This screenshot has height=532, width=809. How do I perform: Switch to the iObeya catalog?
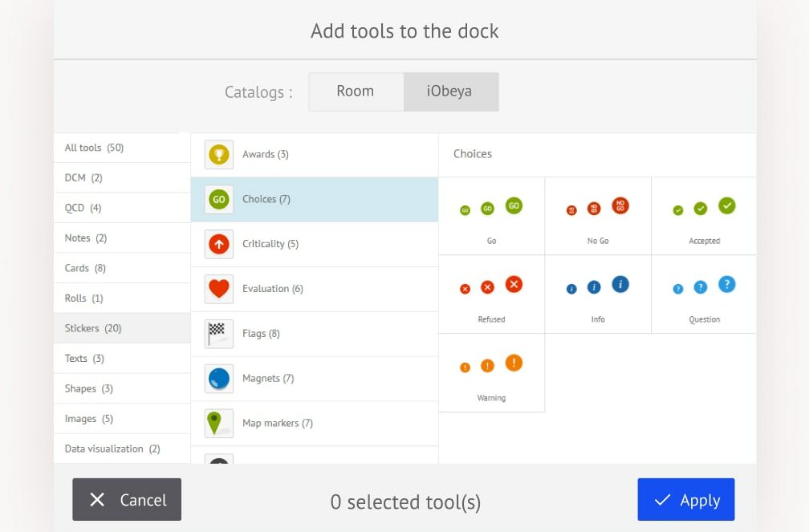coord(449,91)
